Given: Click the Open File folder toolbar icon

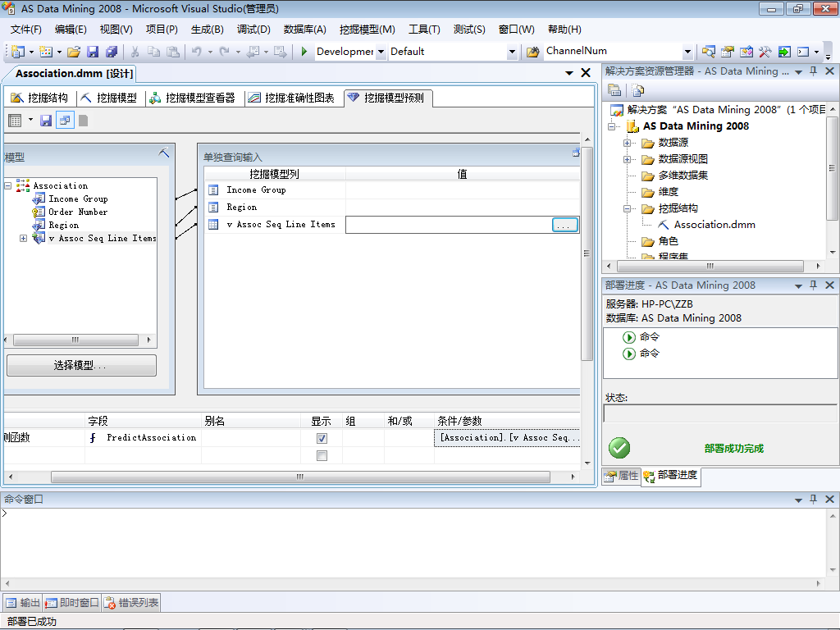Looking at the screenshot, I should click(74, 52).
